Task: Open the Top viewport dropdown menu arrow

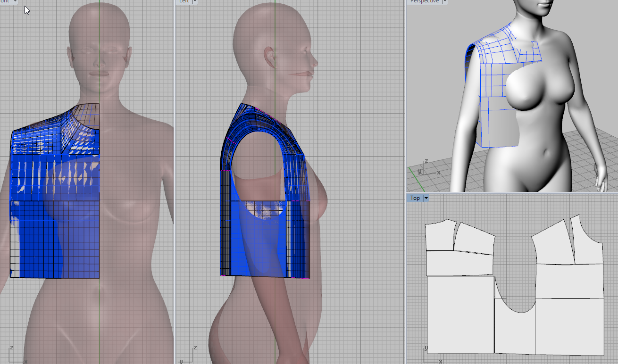Action: coord(426,198)
